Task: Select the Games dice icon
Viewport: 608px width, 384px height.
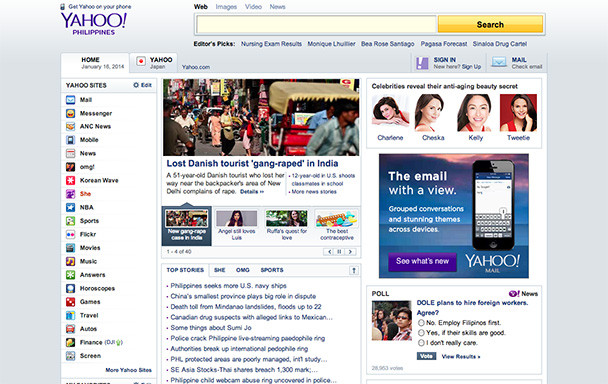Action: pos(70,302)
